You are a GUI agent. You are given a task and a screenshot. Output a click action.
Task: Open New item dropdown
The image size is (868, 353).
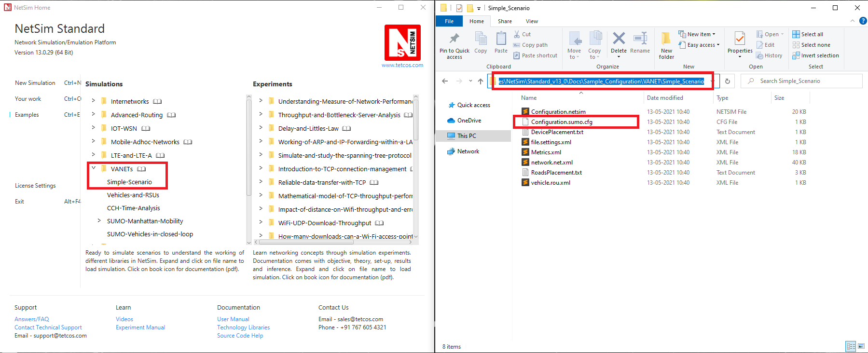(697, 34)
